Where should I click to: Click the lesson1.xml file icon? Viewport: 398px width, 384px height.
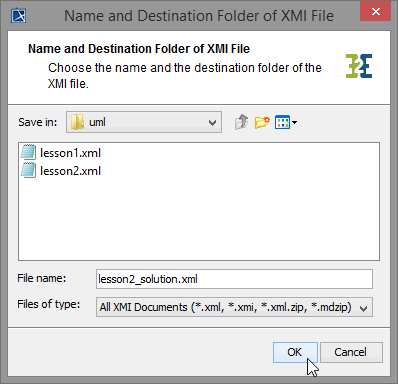click(x=28, y=152)
